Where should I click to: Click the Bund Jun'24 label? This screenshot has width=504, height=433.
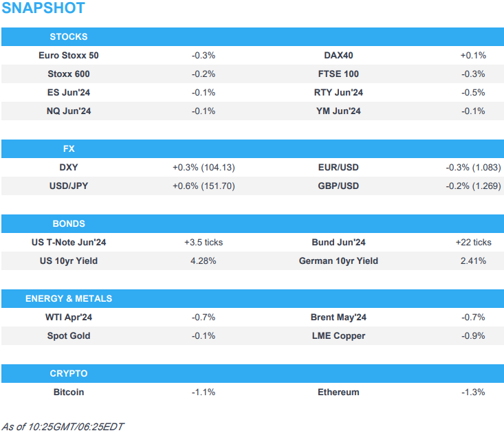338,243
